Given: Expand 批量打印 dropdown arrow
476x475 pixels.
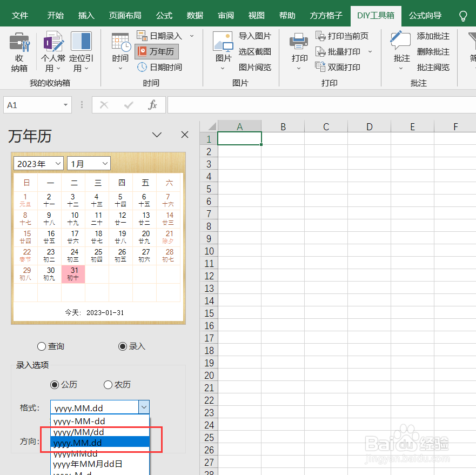Looking at the screenshot, I should coord(370,52).
